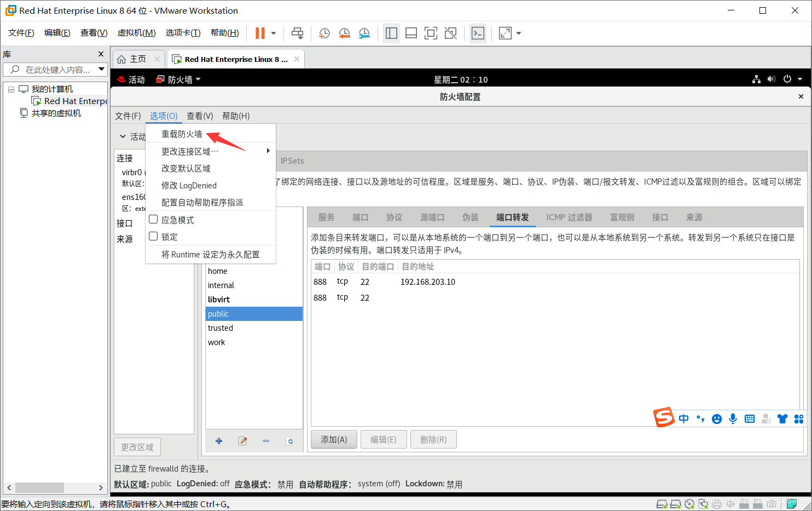
Task: Select 将 Runtime 设定为永久配置
Action: pos(211,254)
